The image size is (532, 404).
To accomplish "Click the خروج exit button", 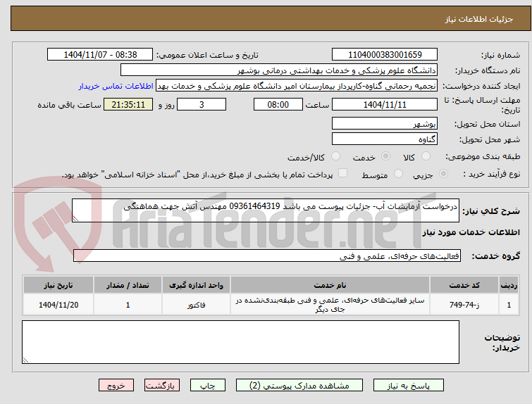I will 116,386.
